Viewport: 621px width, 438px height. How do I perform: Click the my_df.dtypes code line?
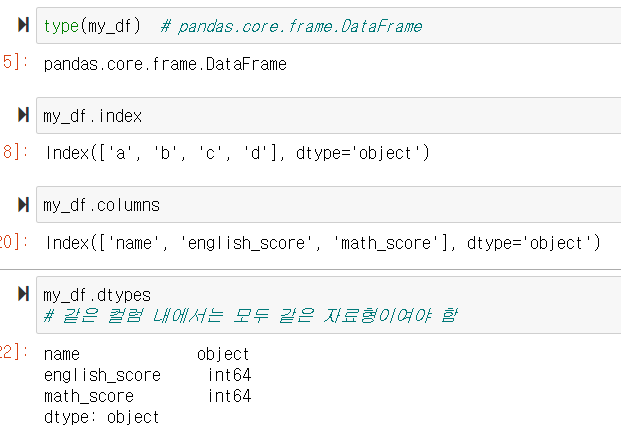[x=97, y=295]
